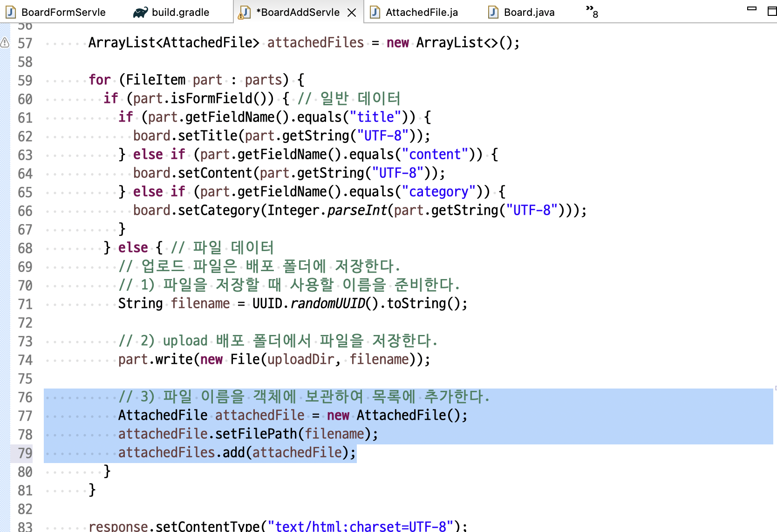Click "isFormField" on line 60
777x532 pixels.
tap(211, 98)
